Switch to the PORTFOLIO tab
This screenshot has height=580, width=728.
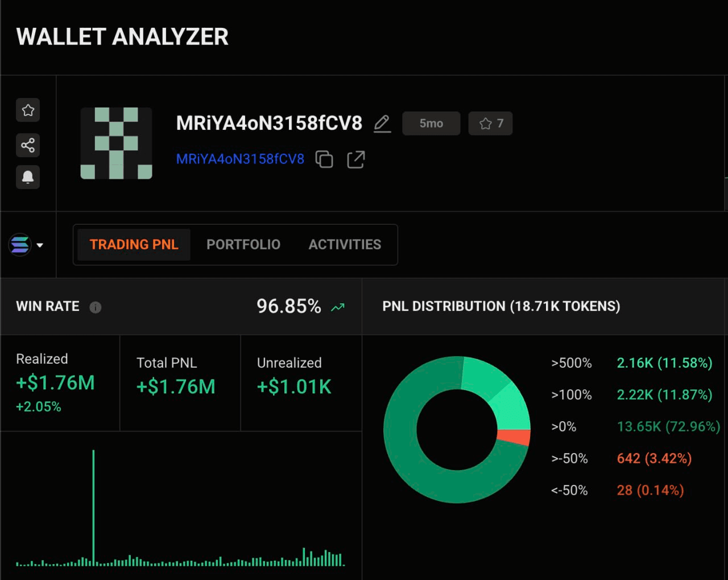pyautogui.click(x=243, y=245)
